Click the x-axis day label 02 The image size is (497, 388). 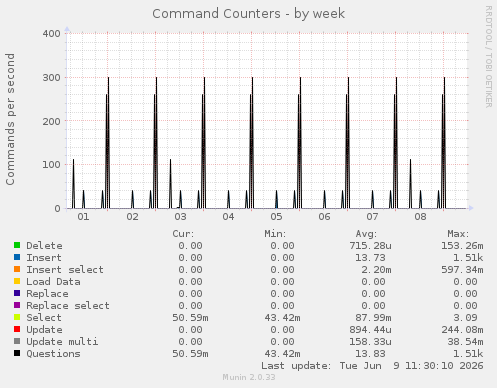pos(132,217)
